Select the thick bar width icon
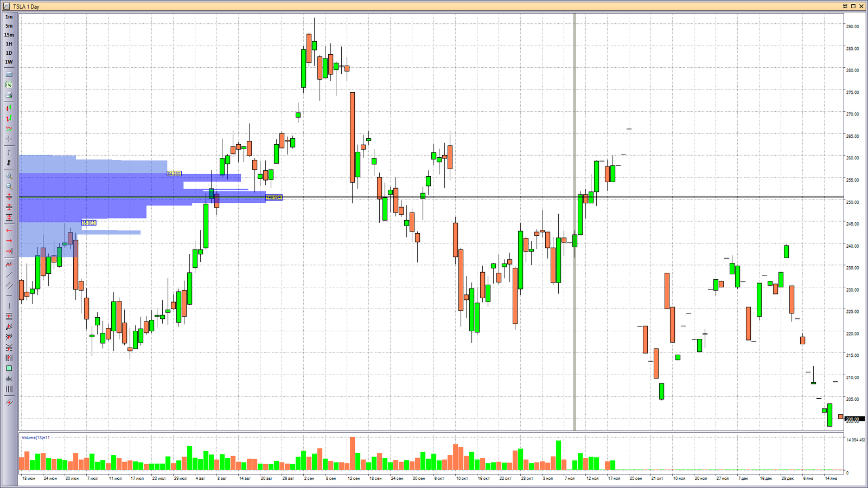 tap(9, 163)
